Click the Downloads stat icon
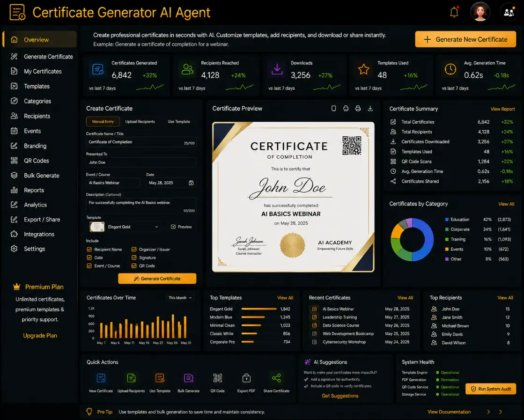The width and height of the screenshot is (524, 420). tap(277, 69)
